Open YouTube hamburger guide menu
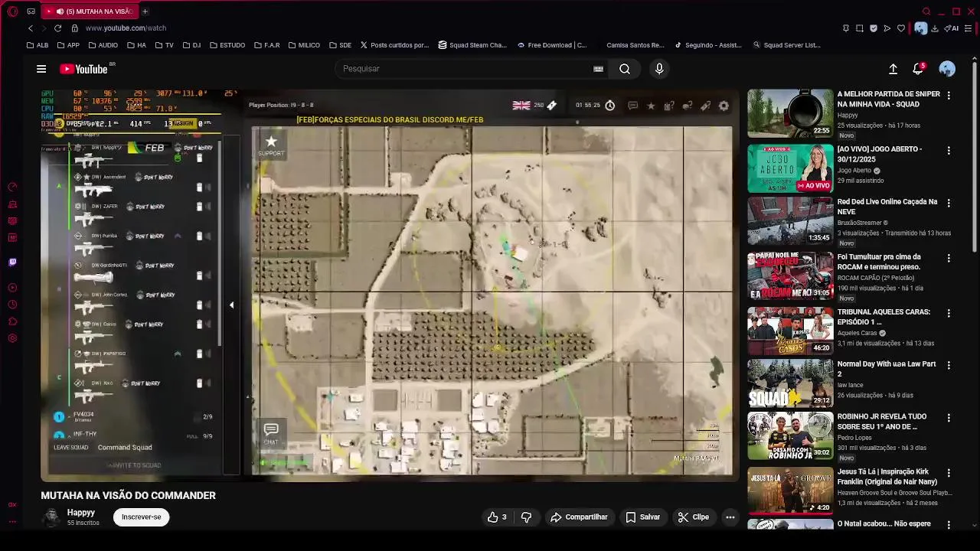Image resolution: width=980 pixels, height=551 pixels. [41, 69]
